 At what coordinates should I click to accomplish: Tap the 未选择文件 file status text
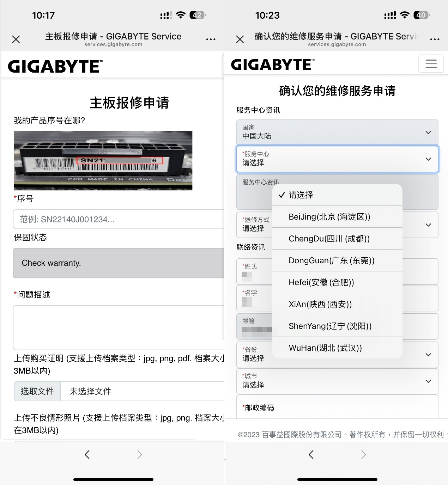click(90, 391)
